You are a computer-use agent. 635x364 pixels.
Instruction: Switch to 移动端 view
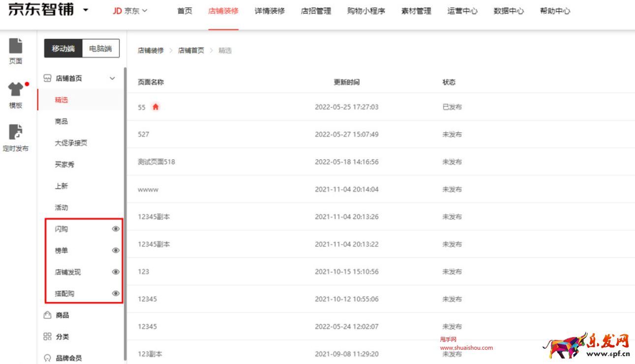[63, 48]
